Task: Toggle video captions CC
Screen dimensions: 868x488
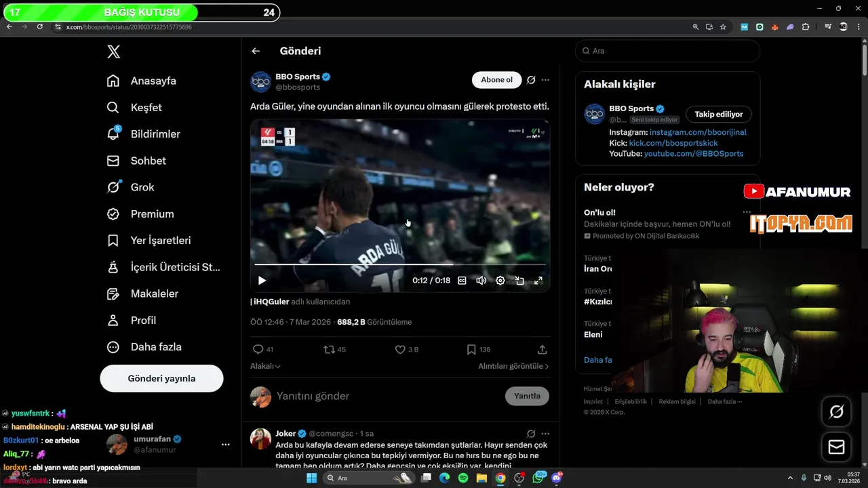Action: [462, 281]
